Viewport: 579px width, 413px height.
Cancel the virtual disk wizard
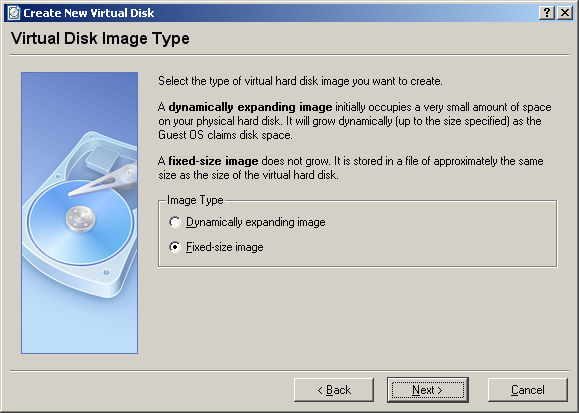pyautogui.click(x=528, y=390)
